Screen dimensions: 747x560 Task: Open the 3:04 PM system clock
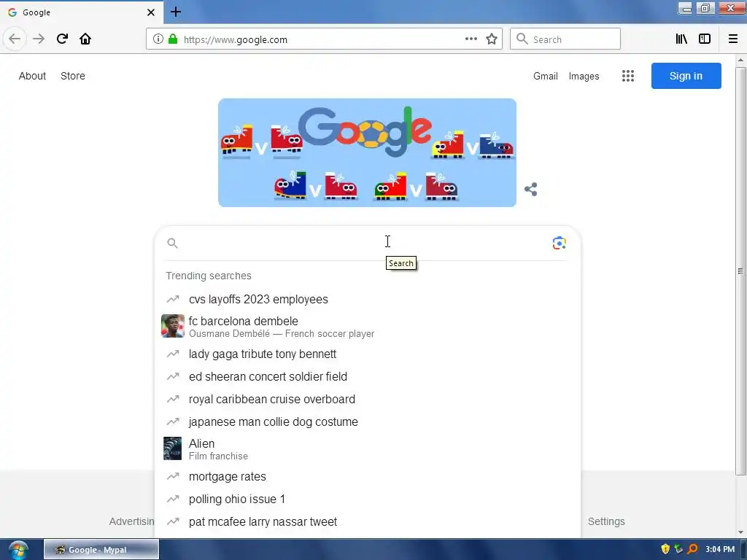(720, 549)
